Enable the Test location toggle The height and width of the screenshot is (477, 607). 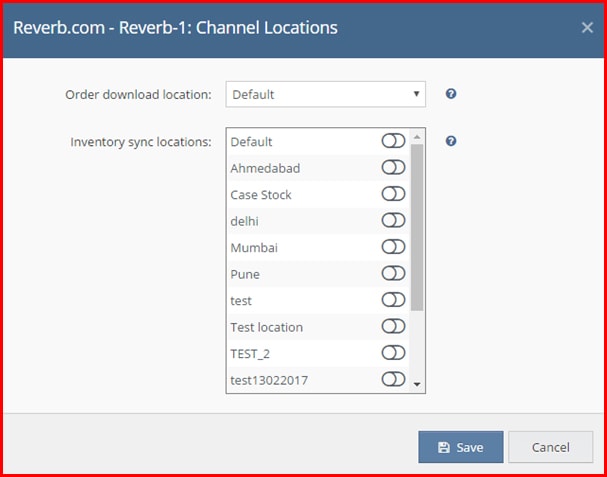(x=393, y=326)
